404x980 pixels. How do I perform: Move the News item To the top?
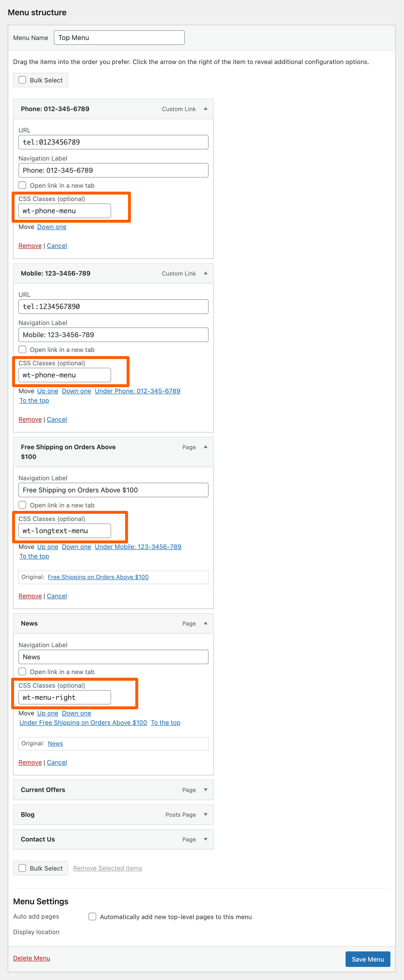[x=165, y=723]
